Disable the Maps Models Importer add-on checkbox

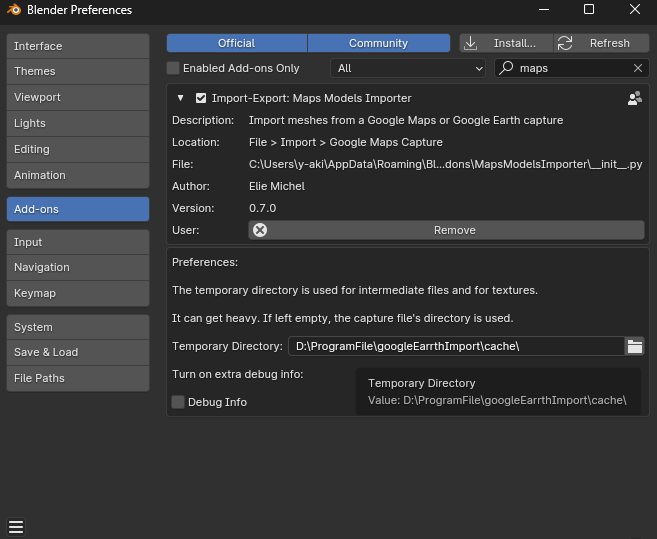(x=201, y=98)
